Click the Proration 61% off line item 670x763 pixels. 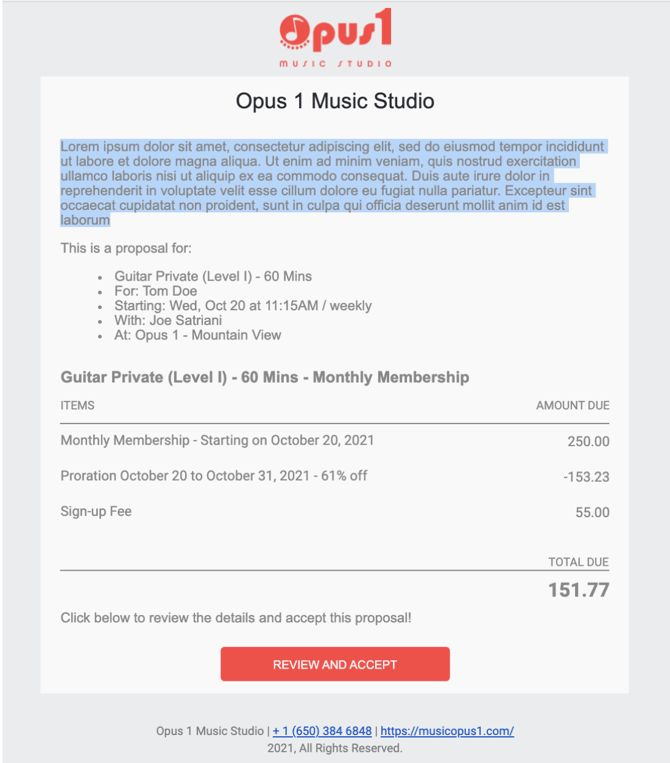pos(213,476)
